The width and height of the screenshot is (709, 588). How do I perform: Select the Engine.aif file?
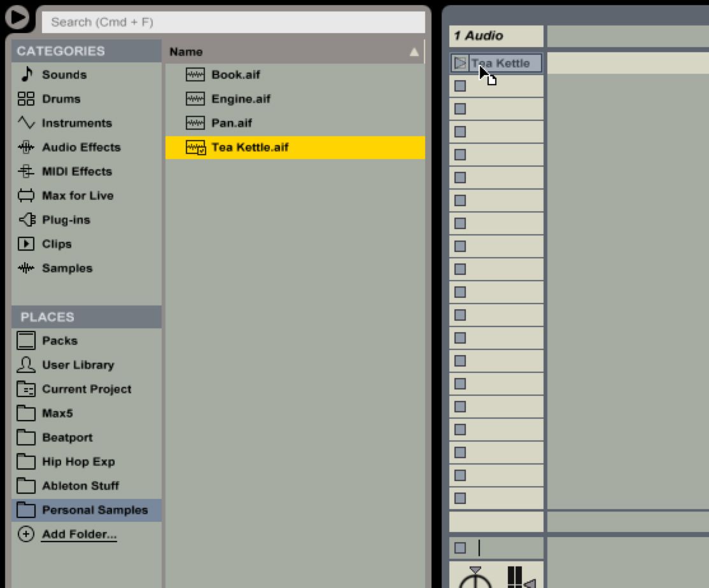pyautogui.click(x=295, y=99)
